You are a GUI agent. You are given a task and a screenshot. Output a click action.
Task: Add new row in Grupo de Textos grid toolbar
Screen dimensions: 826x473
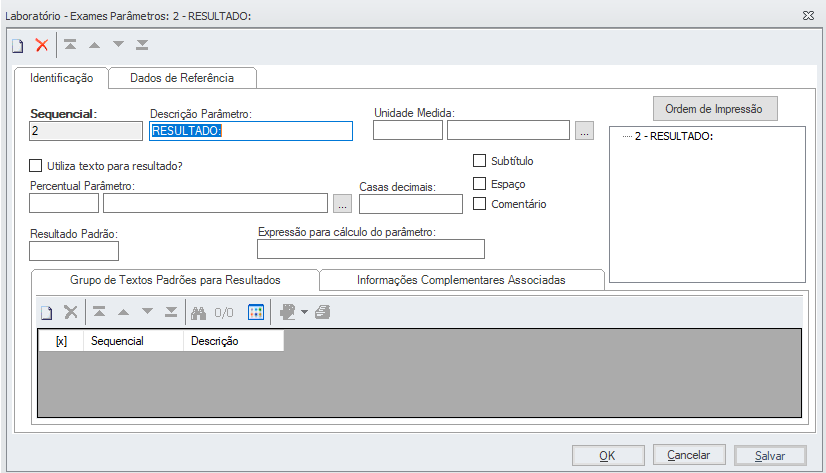47,313
